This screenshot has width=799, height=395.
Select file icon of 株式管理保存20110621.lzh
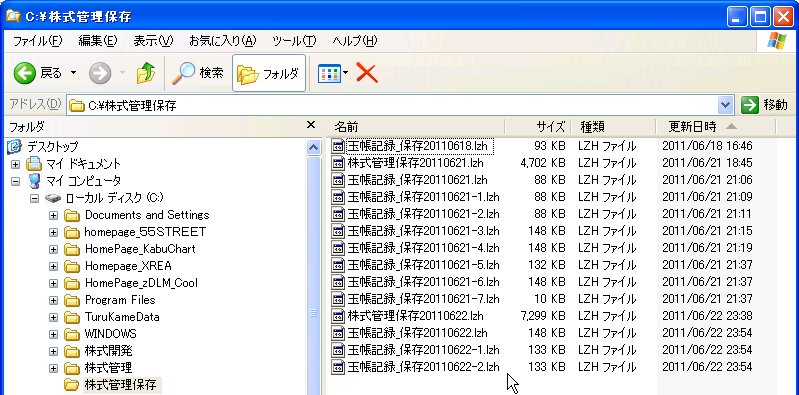click(338, 163)
